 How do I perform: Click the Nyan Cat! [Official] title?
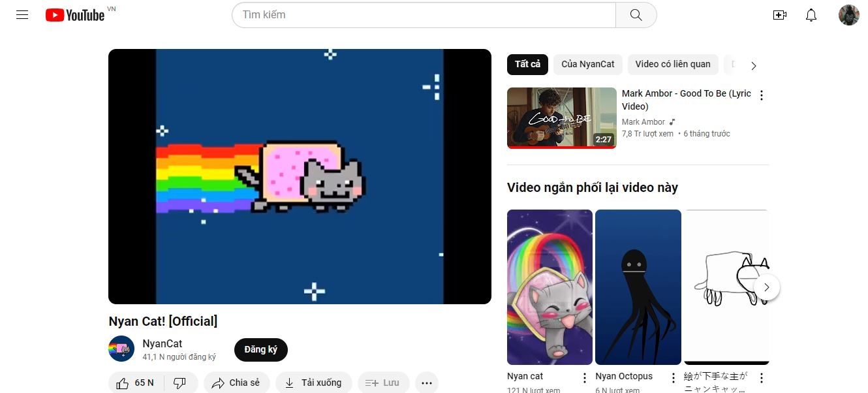point(163,321)
